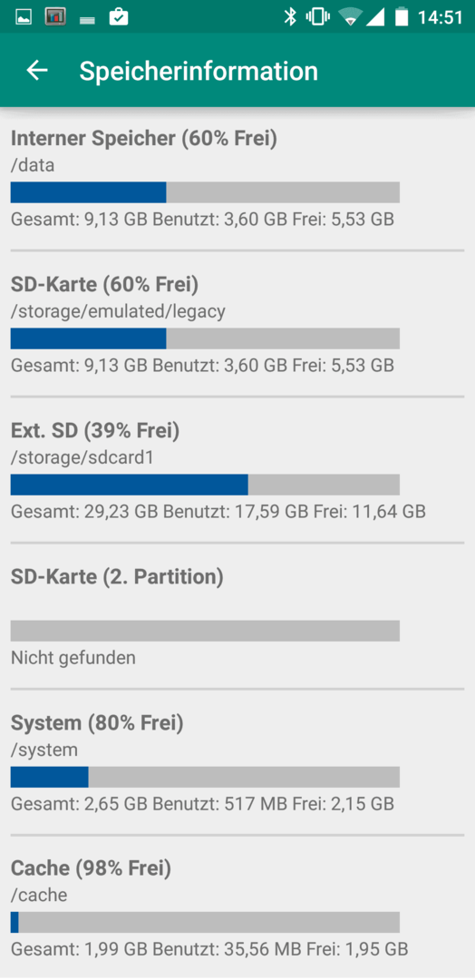Screen dimensions: 475x980
Task: Tap the vibrate mode status icon
Action: tap(317, 17)
